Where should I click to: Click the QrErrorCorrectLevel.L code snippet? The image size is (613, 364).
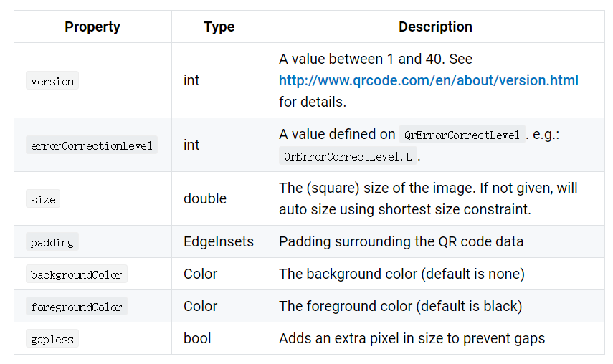[348, 155]
